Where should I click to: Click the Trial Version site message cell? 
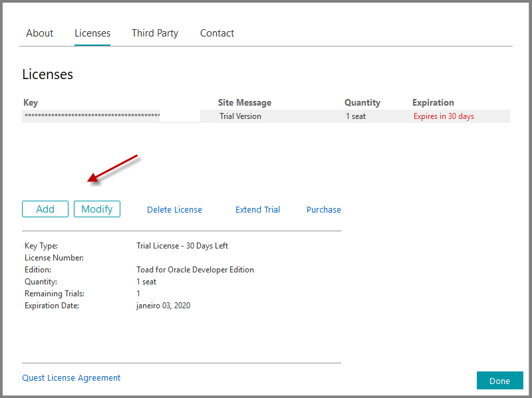(x=240, y=116)
